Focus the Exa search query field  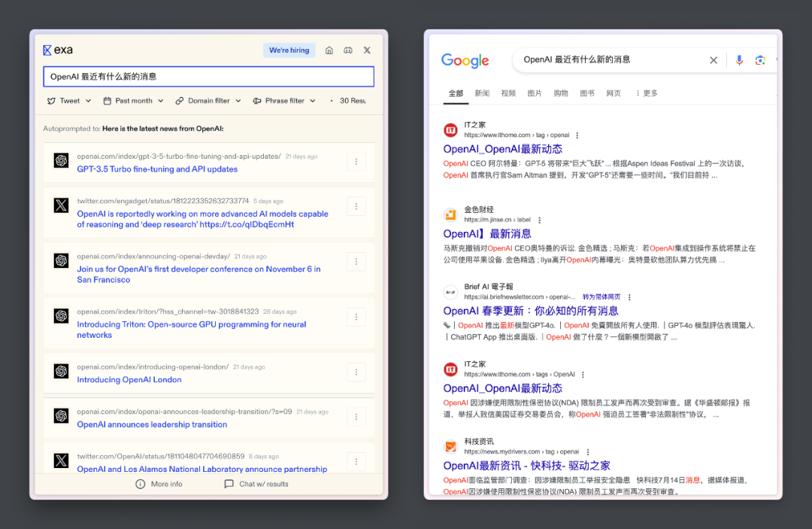[x=209, y=77]
